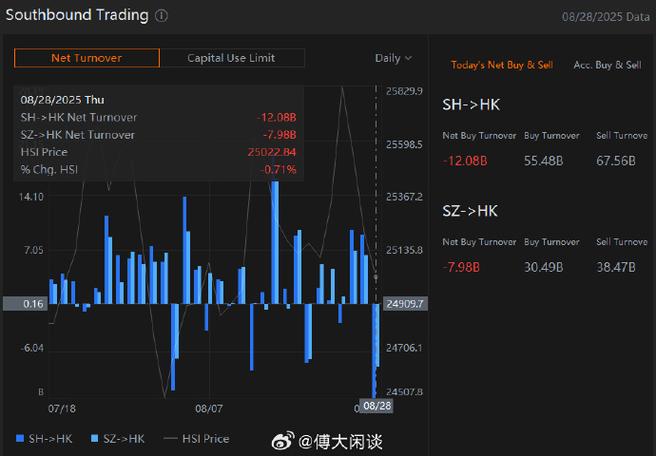Viewport: 656px width, 456px height.
Task: Click the SH->HK blue legend square
Action: pos(20,438)
